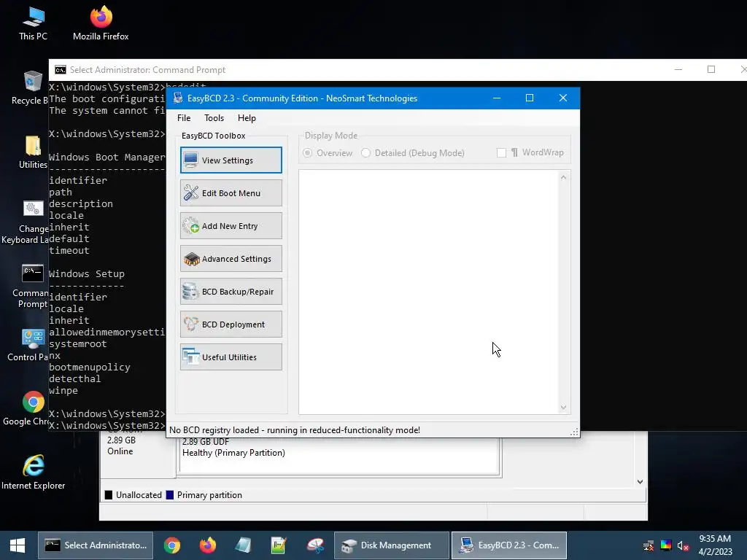Open the File menu in EasyBCD
The image size is (747, 560).
click(184, 118)
